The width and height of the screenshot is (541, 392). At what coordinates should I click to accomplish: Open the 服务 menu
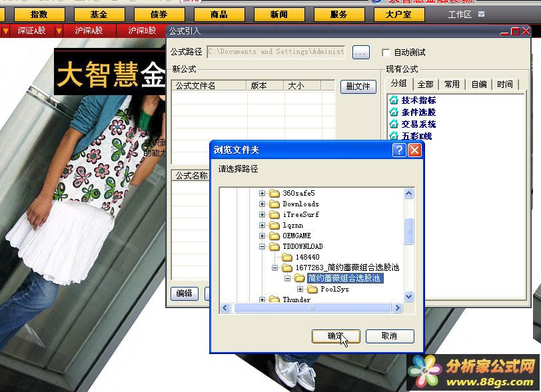[339, 15]
